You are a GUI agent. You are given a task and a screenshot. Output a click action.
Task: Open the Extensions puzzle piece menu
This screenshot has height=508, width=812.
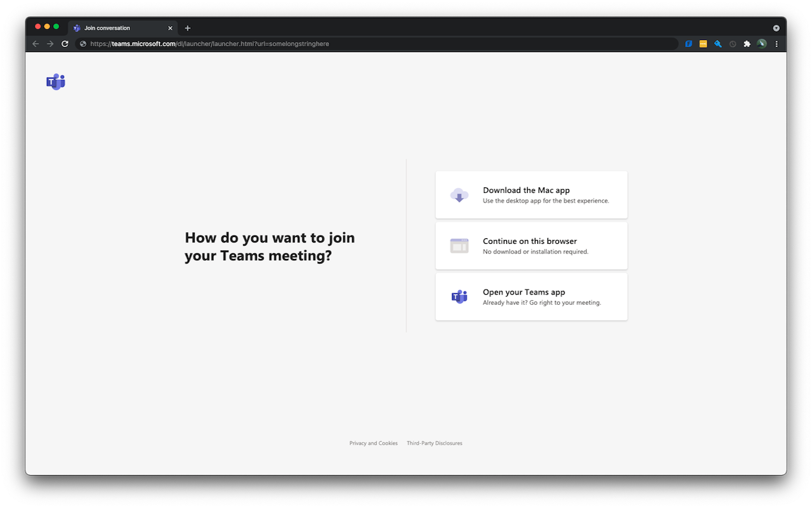(747, 44)
